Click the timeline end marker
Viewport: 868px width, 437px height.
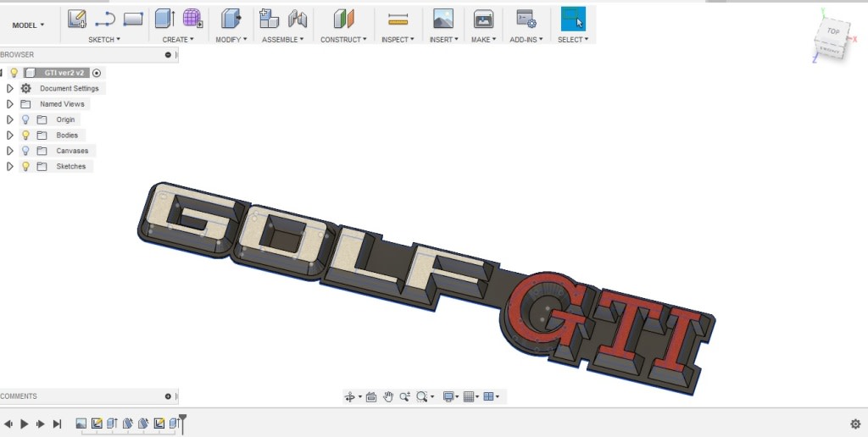point(183,423)
